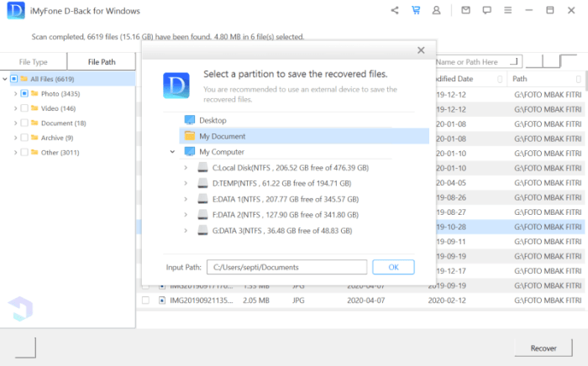The width and height of the screenshot is (588, 366).
Task: Select My Document folder
Action: 304,136
